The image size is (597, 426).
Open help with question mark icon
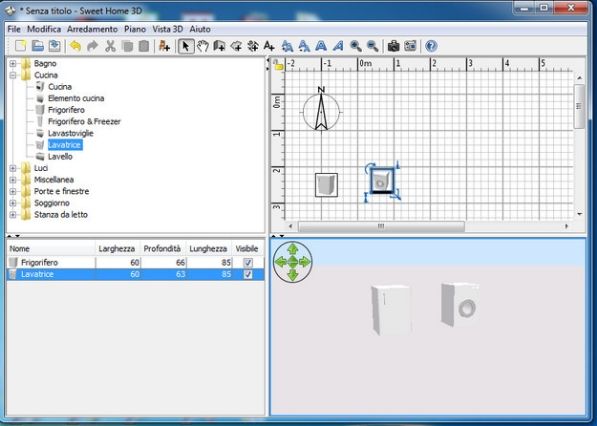coord(431,46)
